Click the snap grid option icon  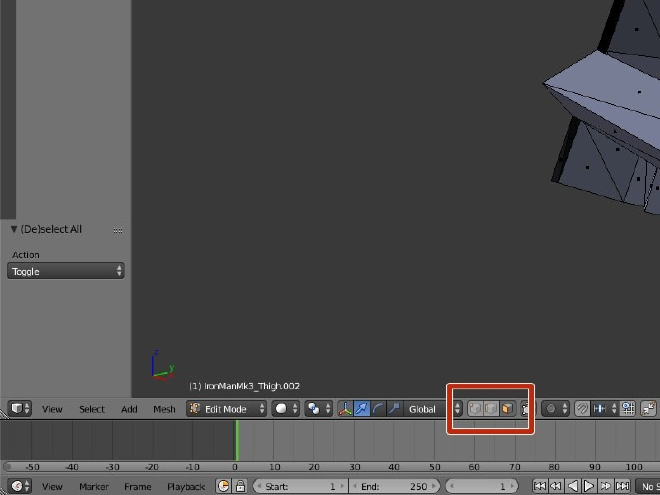click(x=628, y=409)
